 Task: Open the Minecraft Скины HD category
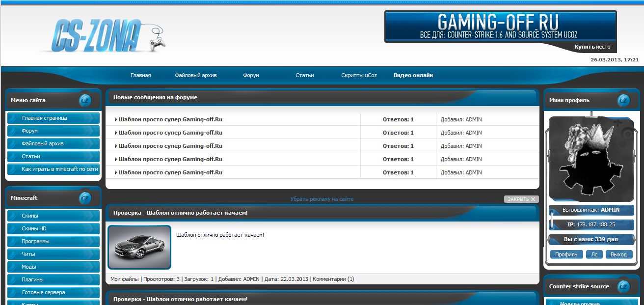(x=54, y=229)
